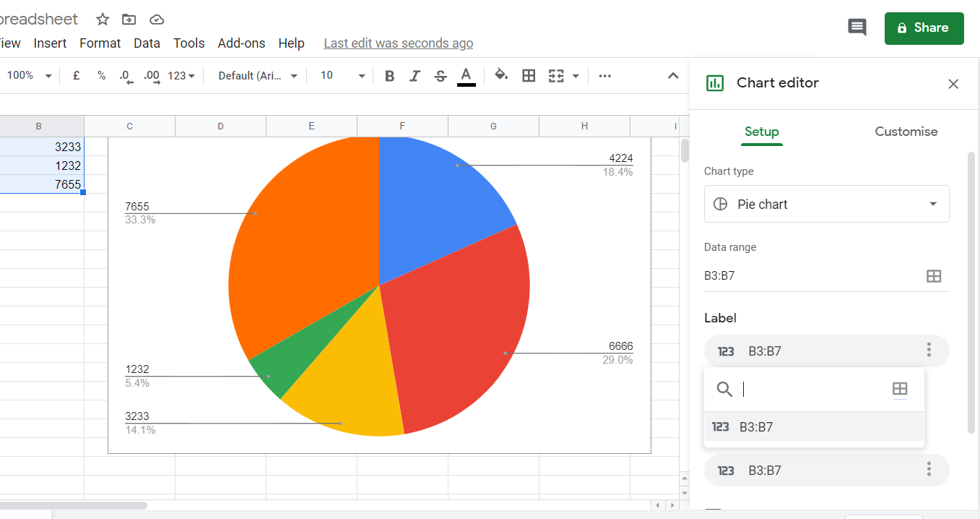980x519 pixels.
Task: Open options for Label B3:B7 chip
Action: click(929, 351)
